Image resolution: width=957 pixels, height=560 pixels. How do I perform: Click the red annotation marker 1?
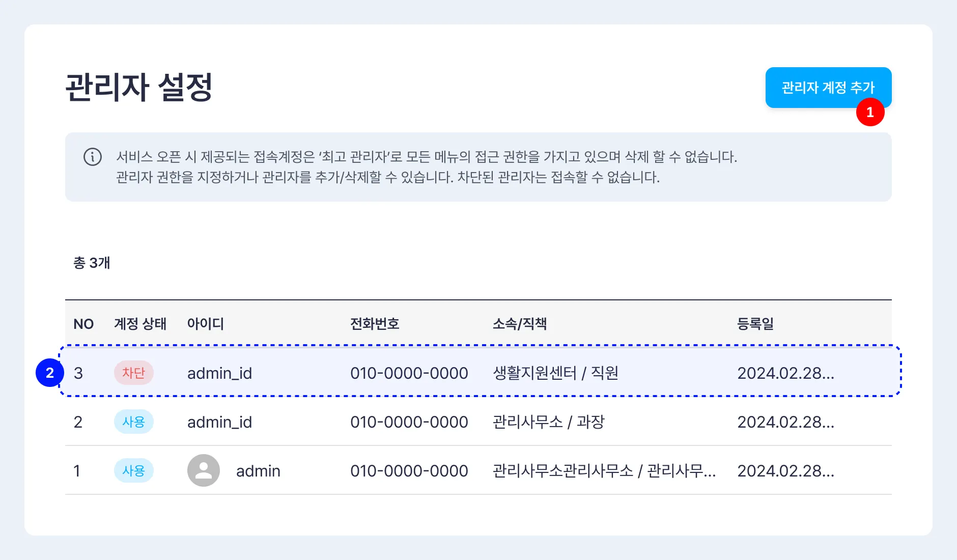point(870,112)
